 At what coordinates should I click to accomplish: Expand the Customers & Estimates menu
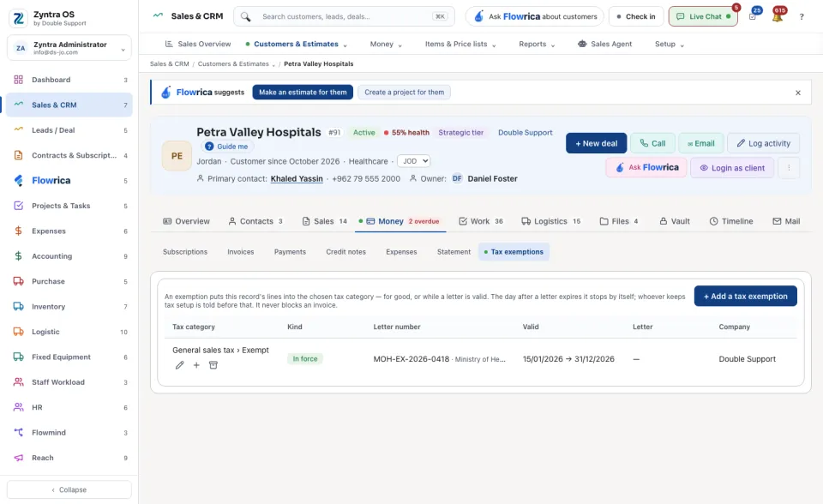point(297,44)
